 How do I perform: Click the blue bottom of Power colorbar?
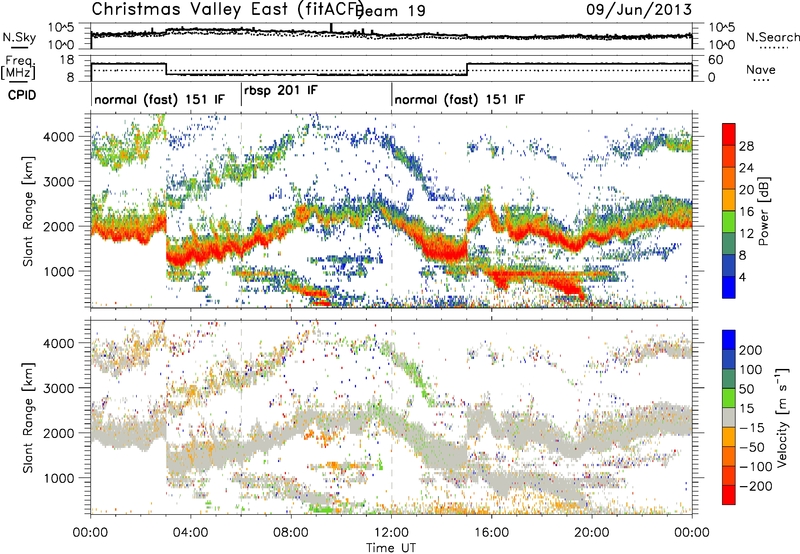(729, 287)
